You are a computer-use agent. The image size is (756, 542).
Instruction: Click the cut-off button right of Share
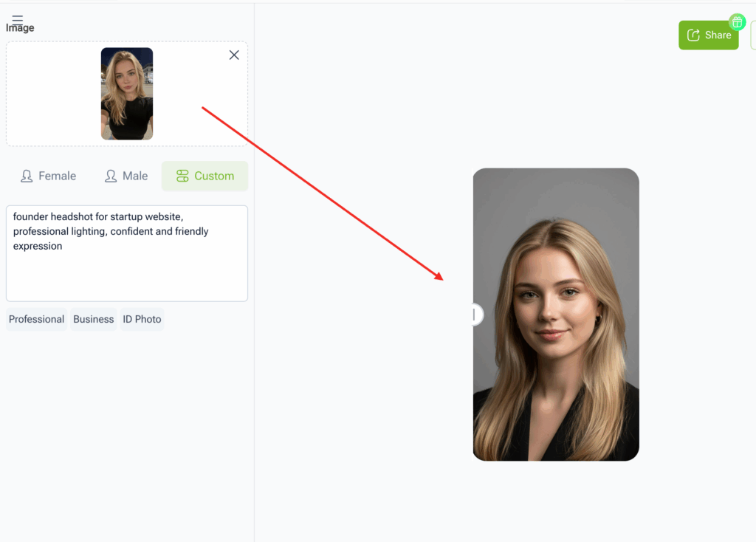pos(752,35)
